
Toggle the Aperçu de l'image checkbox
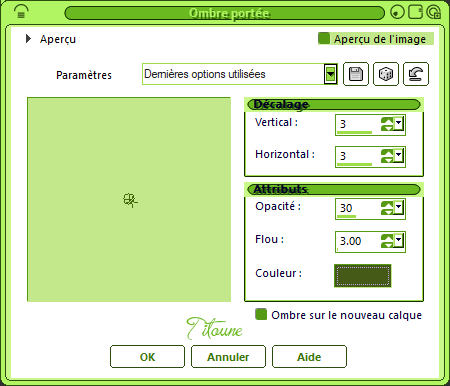coord(324,38)
